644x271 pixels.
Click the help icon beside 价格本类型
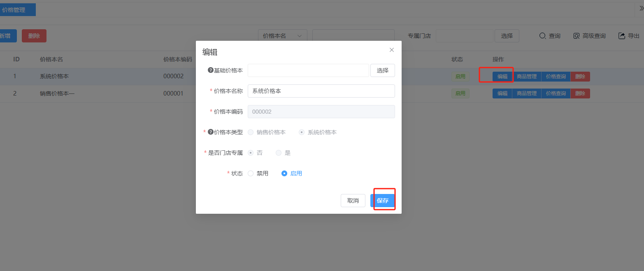click(211, 132)
